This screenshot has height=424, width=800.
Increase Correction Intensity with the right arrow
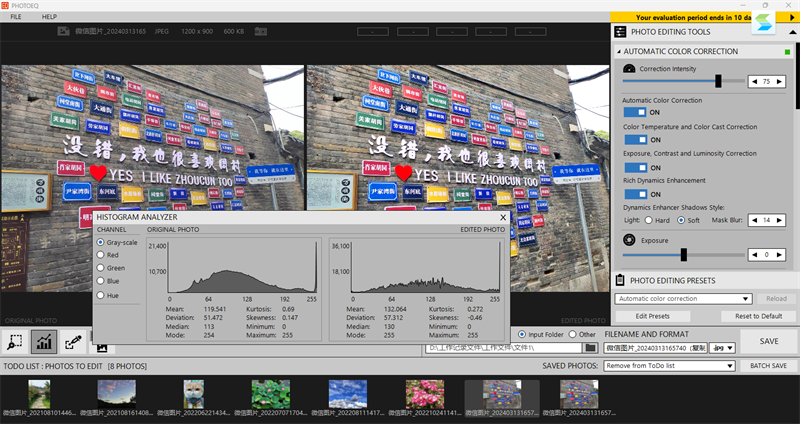coord(779,82)
